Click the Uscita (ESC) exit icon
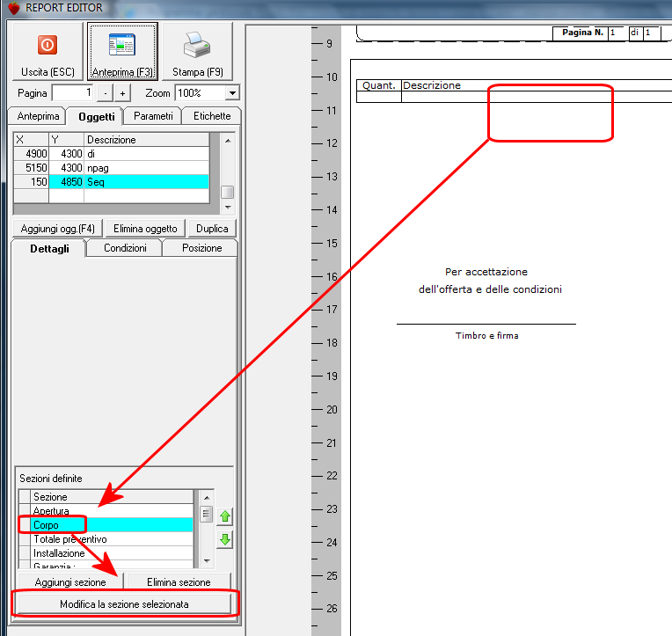Viewport: 672px width, 636px height. 47,45
